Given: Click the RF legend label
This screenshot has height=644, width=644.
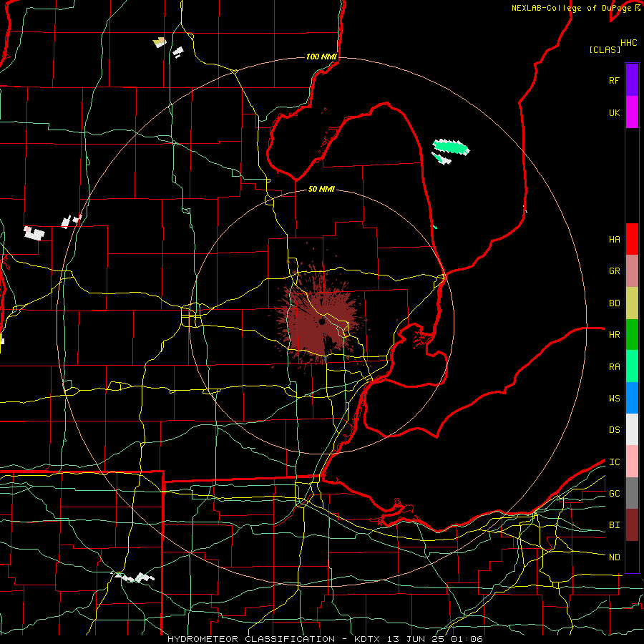Looking at the screenshot, I should tap(615, 80).
